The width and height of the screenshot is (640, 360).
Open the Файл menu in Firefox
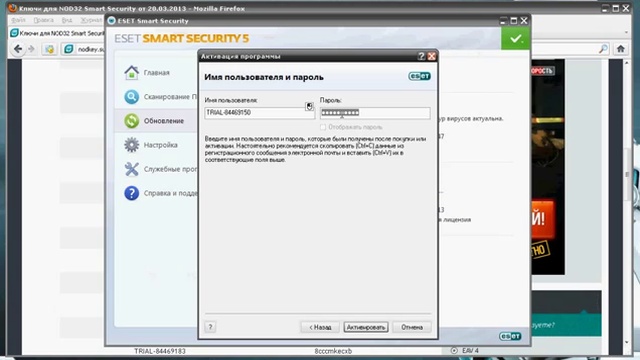click(18, 20)
